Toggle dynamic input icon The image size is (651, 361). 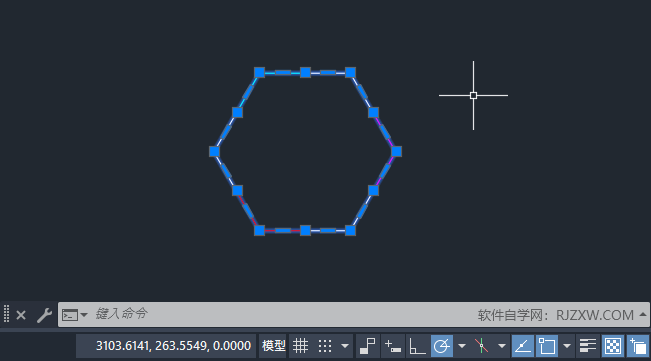393,346
